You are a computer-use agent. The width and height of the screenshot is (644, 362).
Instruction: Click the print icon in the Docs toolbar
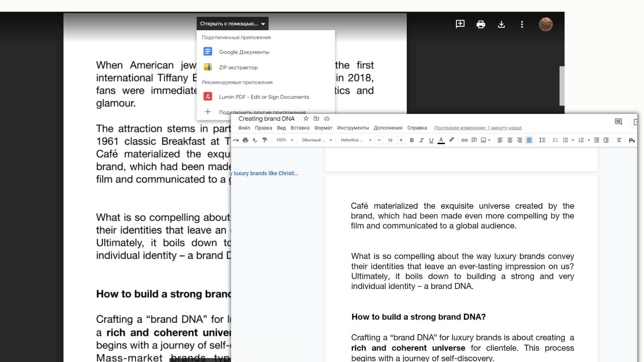[x=245, y=140]
